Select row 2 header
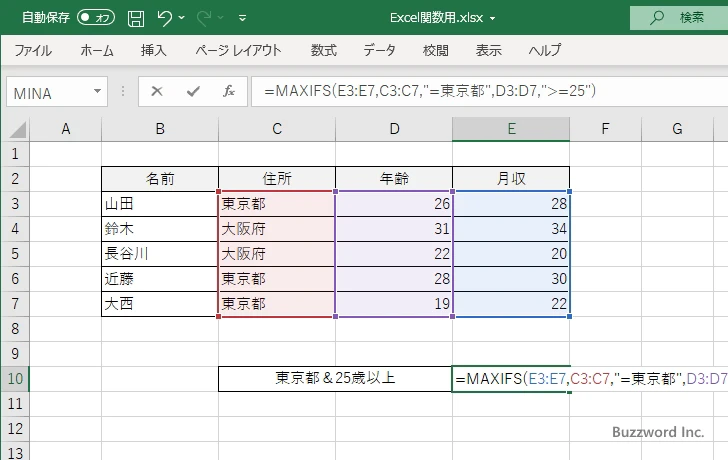The width and height of the screenshot is (728, 460). (15, 179)
